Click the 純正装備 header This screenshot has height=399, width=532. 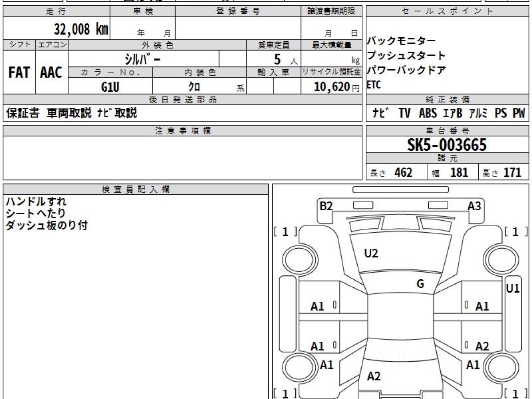pyautogui.click(x=447, y=100)
